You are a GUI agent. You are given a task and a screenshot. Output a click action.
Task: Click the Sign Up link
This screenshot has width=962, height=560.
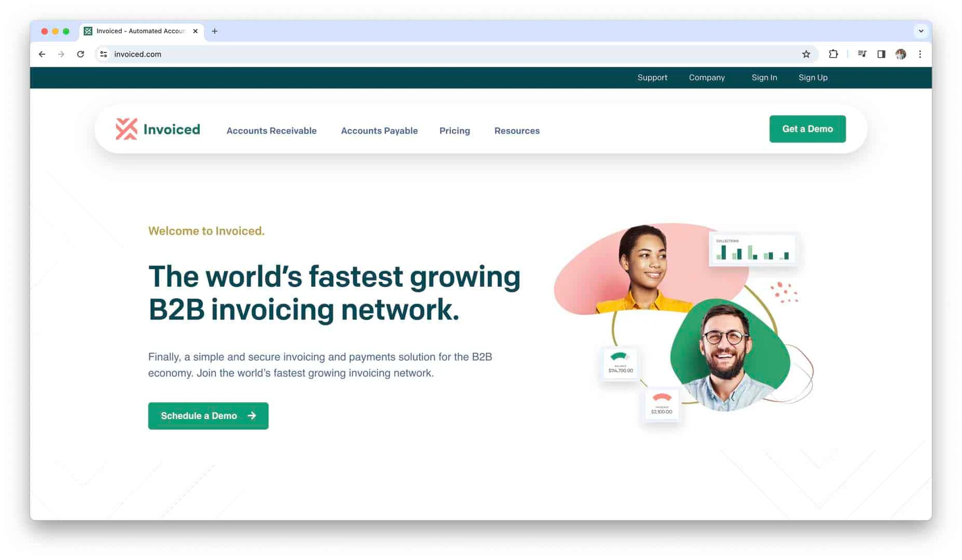813,77
